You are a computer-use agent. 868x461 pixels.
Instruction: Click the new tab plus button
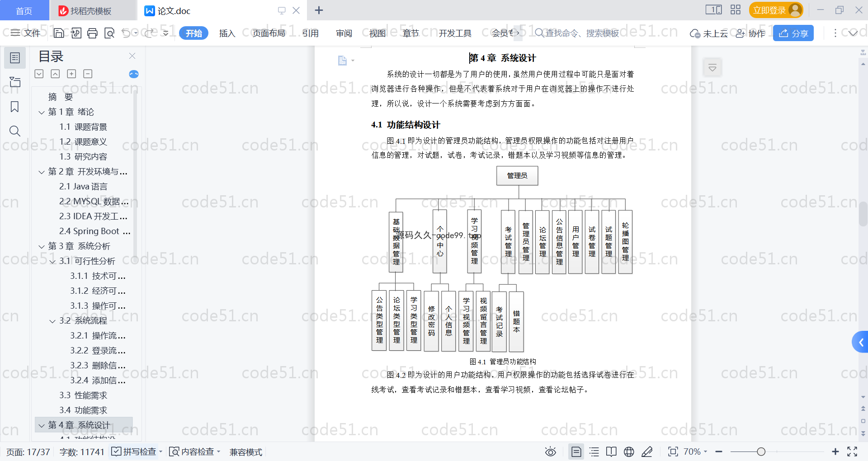point(319,10)
